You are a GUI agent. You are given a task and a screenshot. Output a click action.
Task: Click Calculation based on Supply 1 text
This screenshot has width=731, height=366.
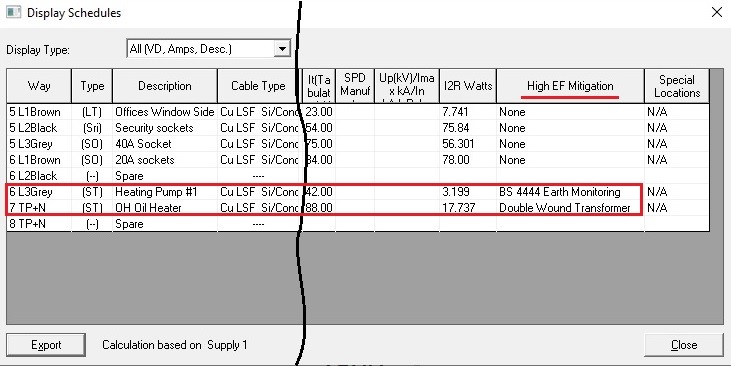(x=174, y=345)
